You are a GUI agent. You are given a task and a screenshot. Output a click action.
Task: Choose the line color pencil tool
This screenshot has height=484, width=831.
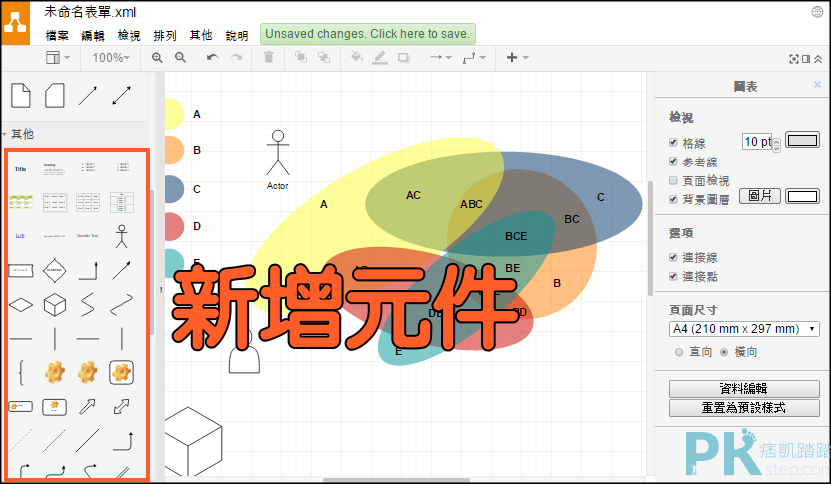click(380, 57)
